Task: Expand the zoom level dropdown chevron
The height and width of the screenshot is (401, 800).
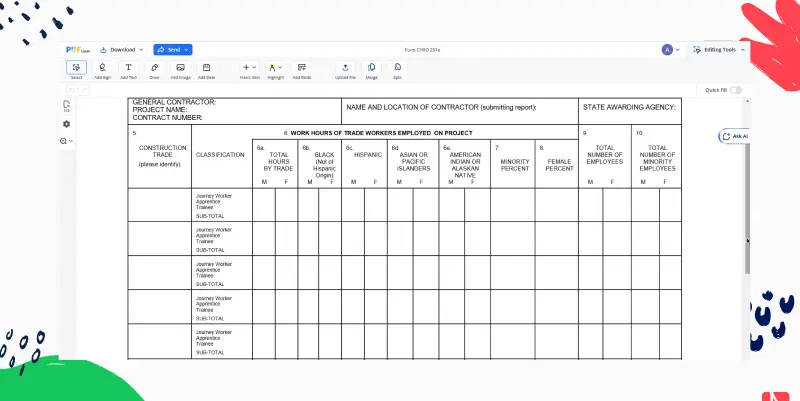Action: [x=71, y=141]
